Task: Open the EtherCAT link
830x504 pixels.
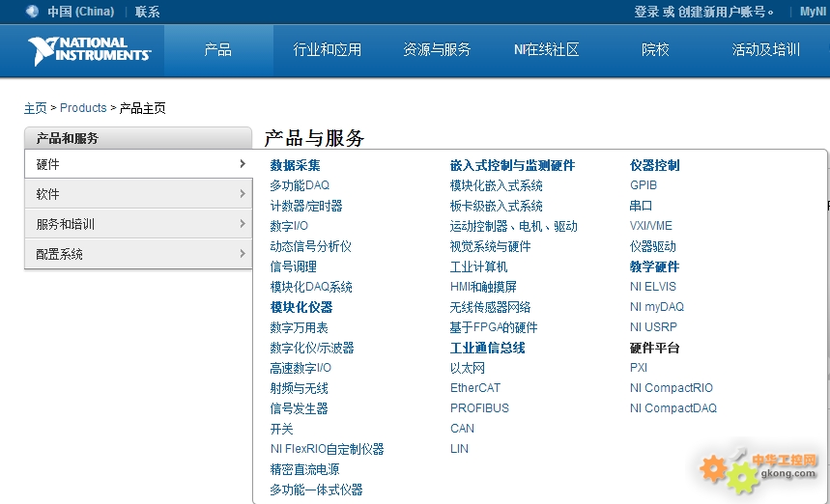Action: [x=474, y=387]
